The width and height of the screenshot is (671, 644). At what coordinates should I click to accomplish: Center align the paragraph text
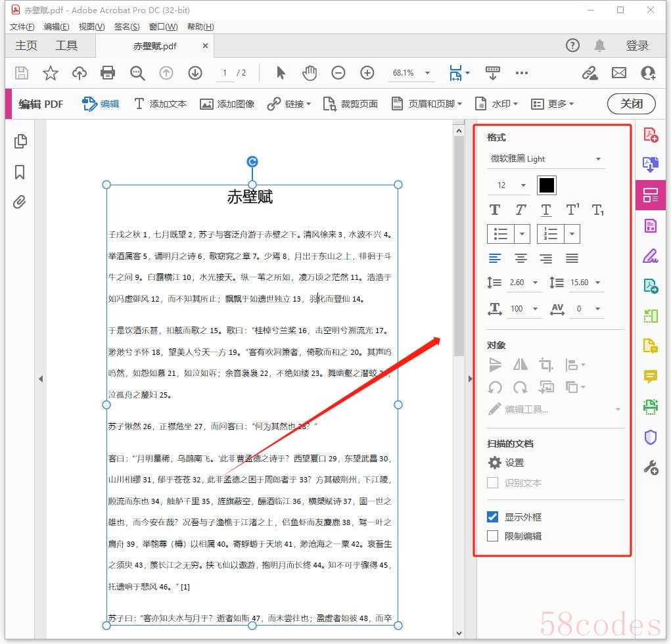point(521,258)
